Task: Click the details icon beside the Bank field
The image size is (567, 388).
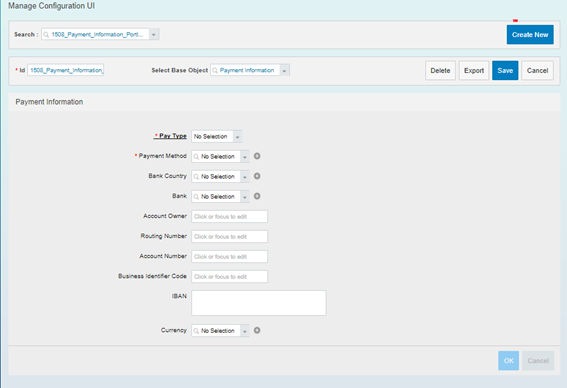Action: pyautogui.click(x=257, y=196)
